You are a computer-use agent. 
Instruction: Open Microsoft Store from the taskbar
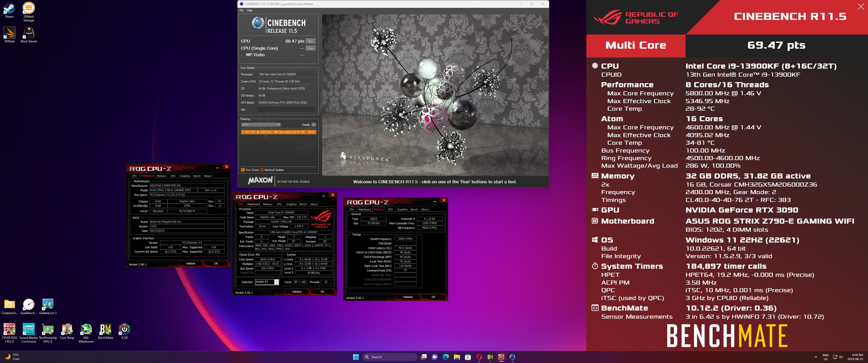click(468, 357)
